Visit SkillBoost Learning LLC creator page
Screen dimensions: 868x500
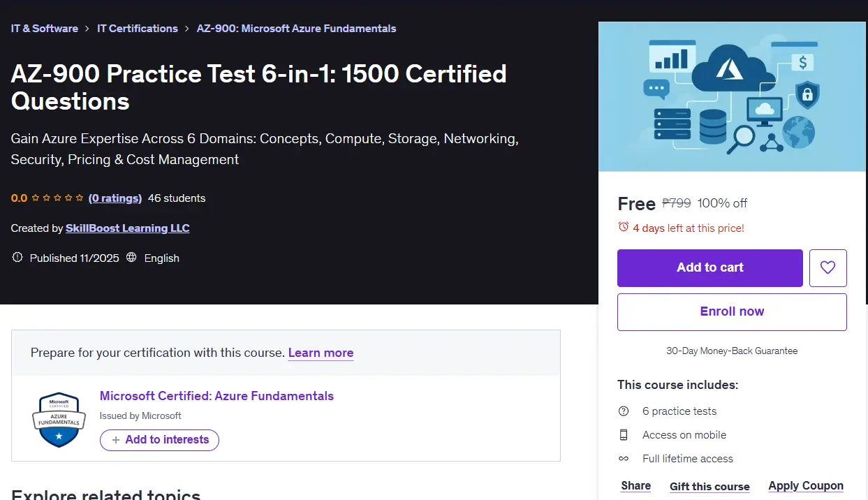click(128, 228)
